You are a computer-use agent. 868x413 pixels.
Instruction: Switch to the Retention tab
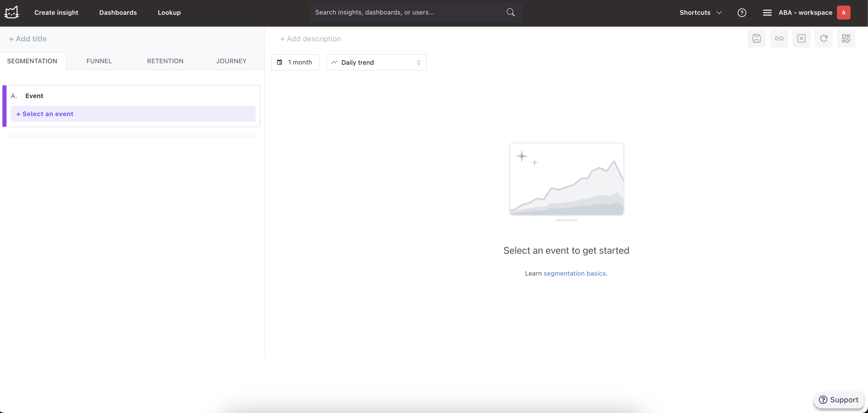click(165, 61)
